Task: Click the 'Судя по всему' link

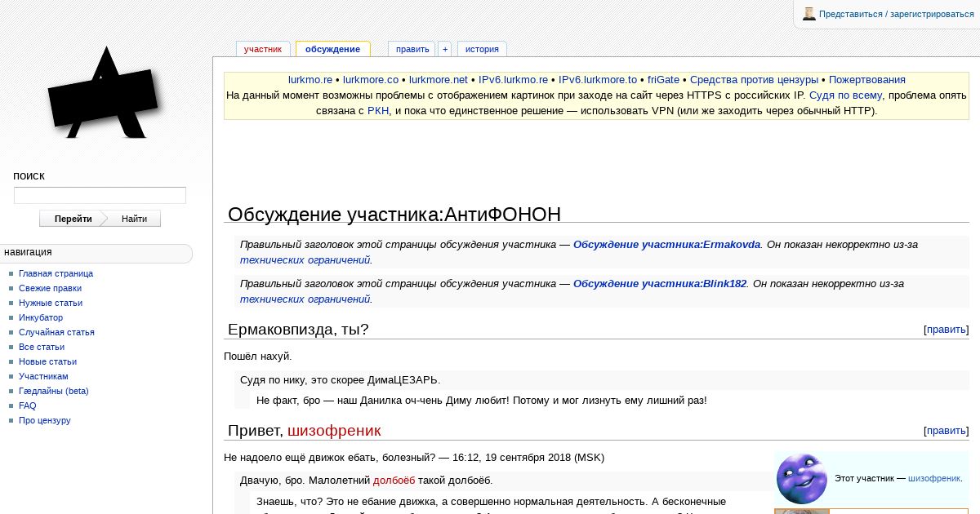Action: tap(845, 95)
